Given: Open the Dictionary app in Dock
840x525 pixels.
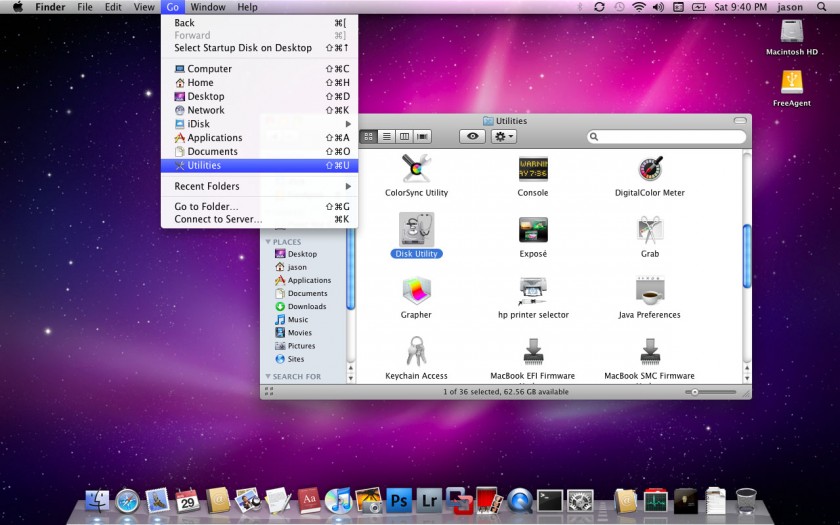Looking at the screenshot, I should (x=309, y=501).
